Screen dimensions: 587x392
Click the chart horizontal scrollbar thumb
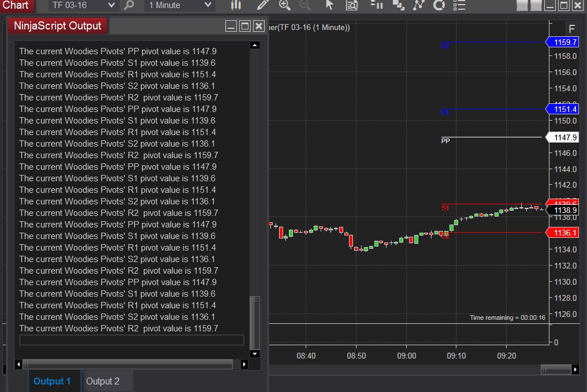pyautogui.click(x=556, y=369)
